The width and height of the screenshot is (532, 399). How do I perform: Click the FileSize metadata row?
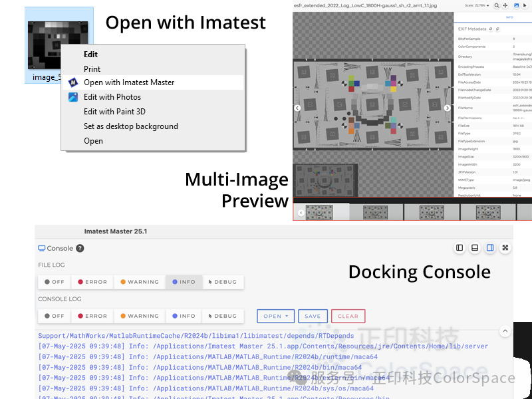(x=493, y=126)
